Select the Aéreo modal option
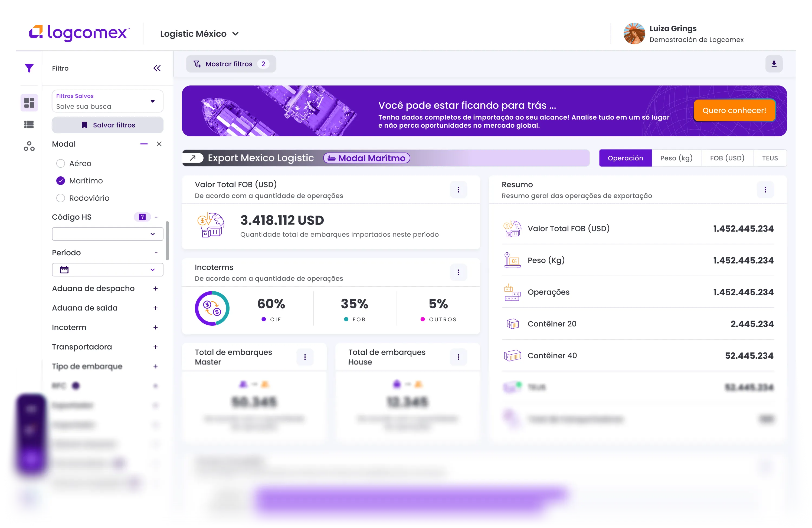 click(61, 164)
